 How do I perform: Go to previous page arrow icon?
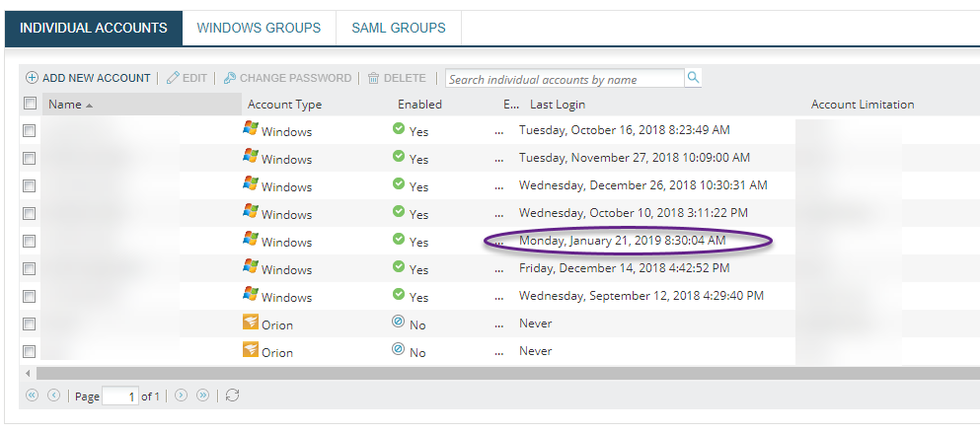(53, 396)
